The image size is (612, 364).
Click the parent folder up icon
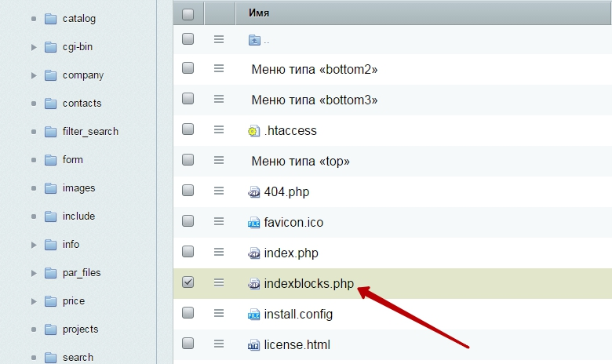pyautogui.click(x=253, y=39)
